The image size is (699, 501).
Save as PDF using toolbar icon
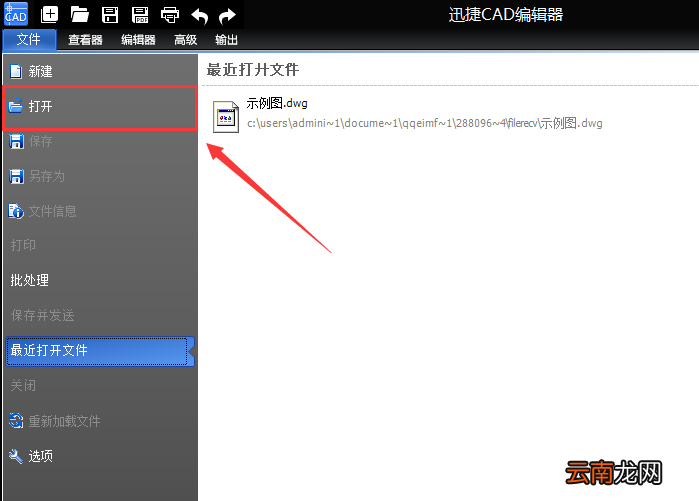(x=140, y=15)
